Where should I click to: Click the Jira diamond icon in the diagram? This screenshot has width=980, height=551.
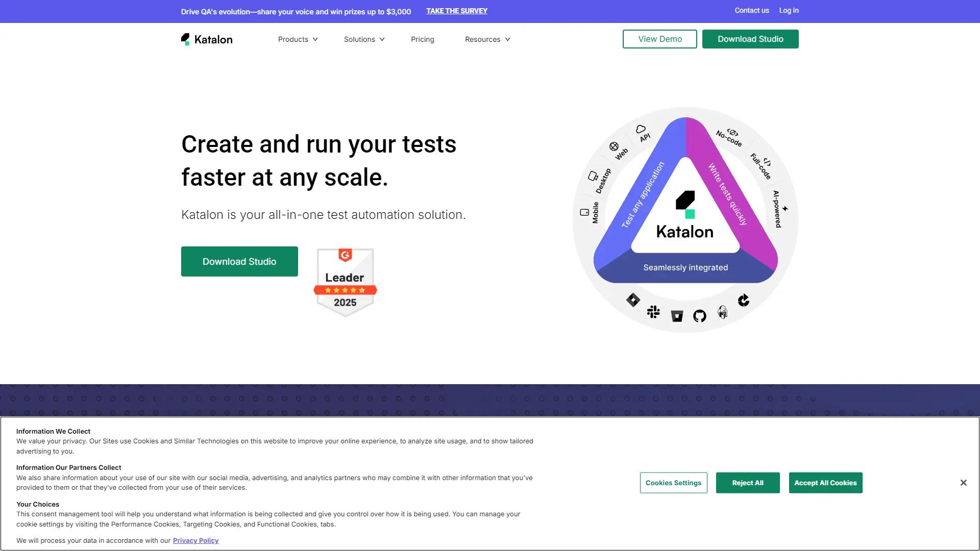click(x=633, y=300)
